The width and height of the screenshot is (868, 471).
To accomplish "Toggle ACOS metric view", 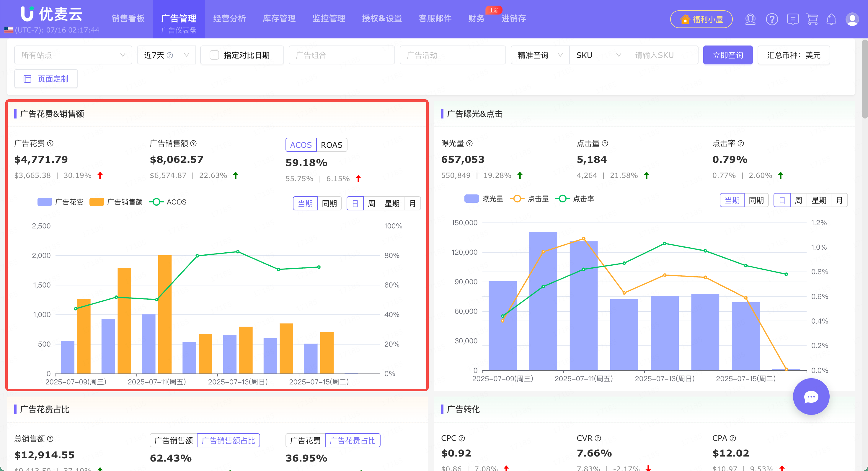I will [301, 145].
